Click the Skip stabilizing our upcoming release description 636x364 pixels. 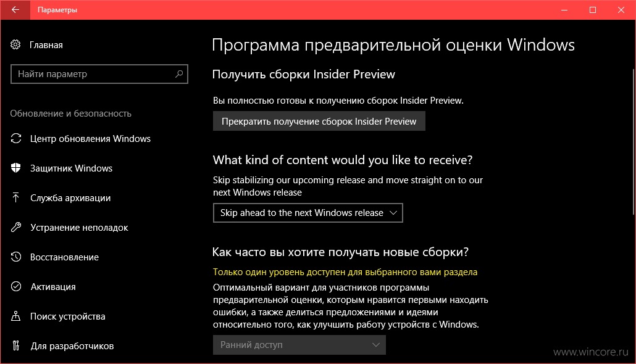348,186
